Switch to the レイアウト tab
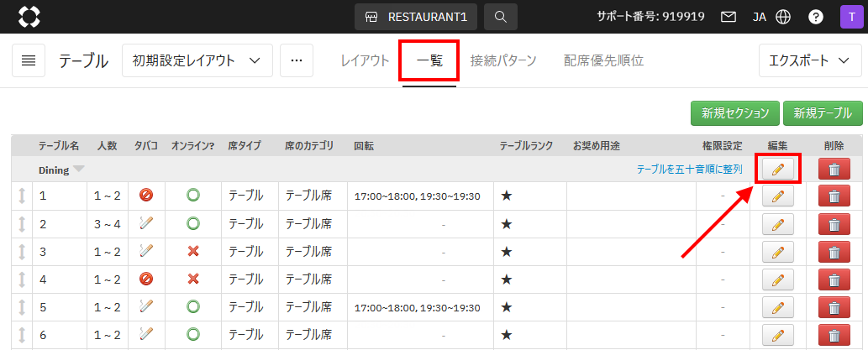This screenshot has width=868, height=350. coord(365,61)
